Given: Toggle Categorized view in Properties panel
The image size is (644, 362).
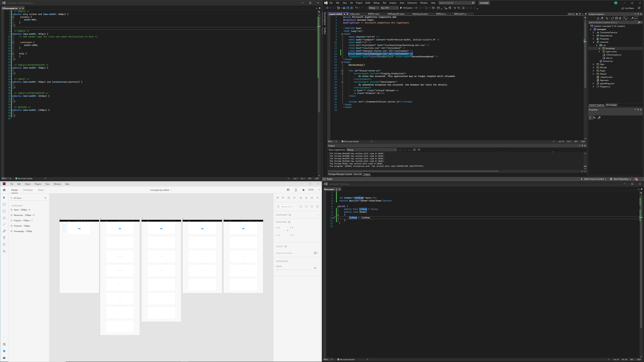Looking at the screenshot, I should pyautogui.click(x=591, y=118).
